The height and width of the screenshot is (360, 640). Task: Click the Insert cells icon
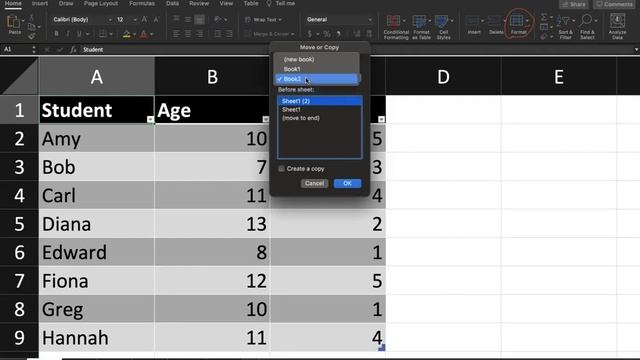[472, 21]
